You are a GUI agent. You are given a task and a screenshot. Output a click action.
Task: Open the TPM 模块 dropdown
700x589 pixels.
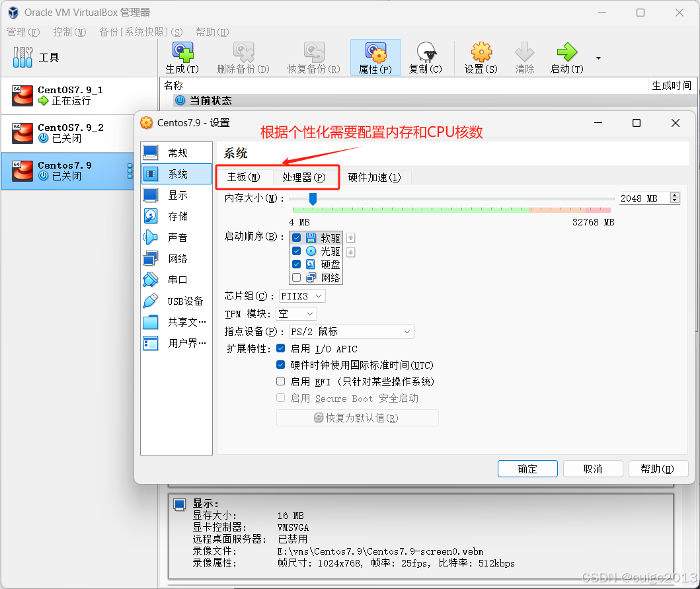[296, 314]
